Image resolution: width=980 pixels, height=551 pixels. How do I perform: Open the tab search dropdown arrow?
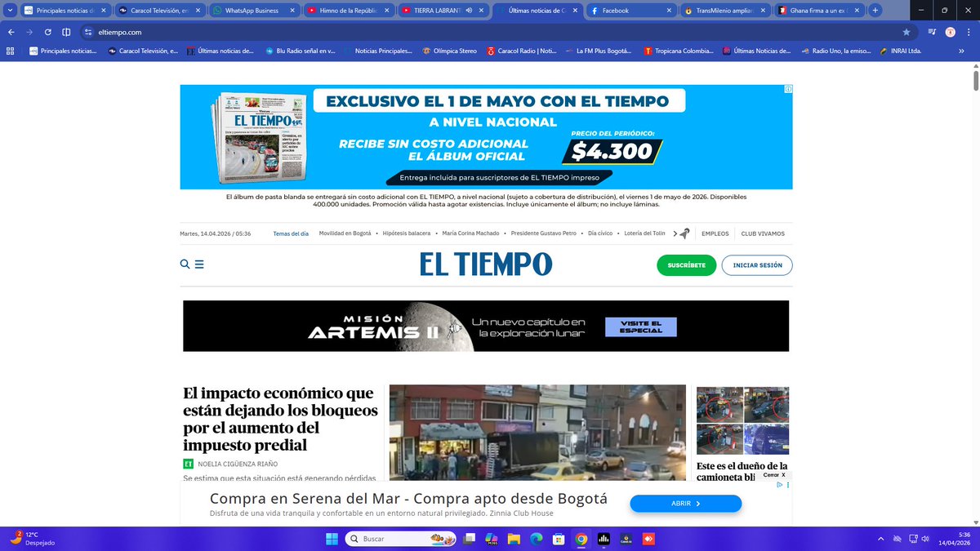tap(9, 11)
